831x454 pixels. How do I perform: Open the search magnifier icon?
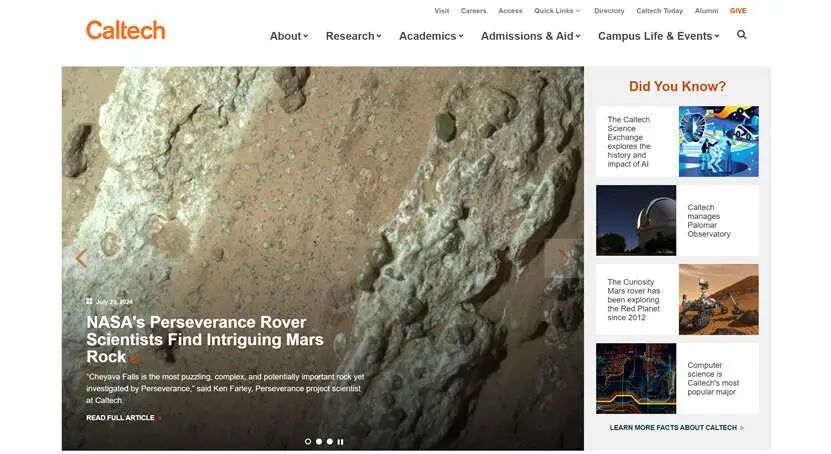(x=741, y=35)
